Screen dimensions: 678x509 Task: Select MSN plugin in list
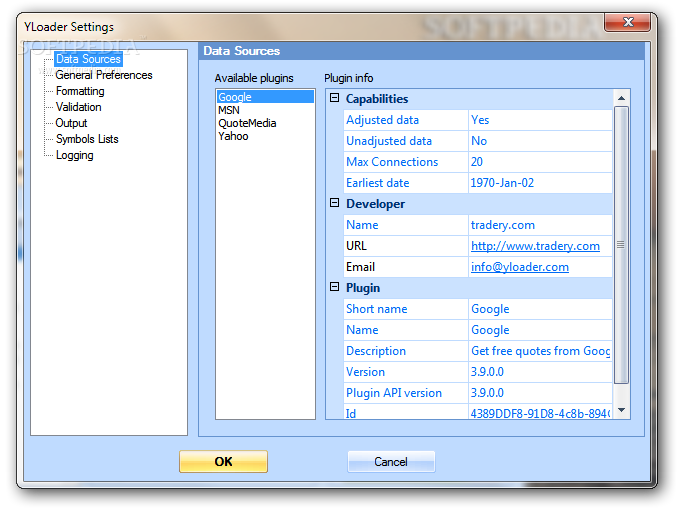(x=265, y=110)
